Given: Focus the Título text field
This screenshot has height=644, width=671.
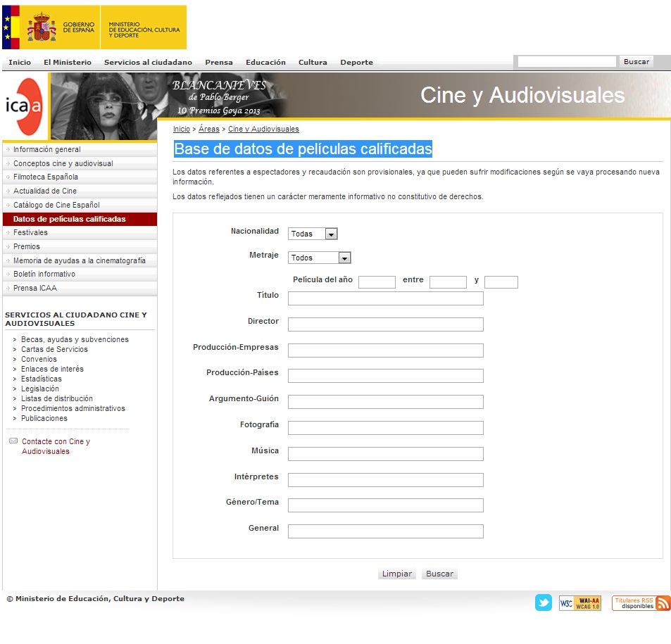Looking at the screenshot, I should (385, 298).
